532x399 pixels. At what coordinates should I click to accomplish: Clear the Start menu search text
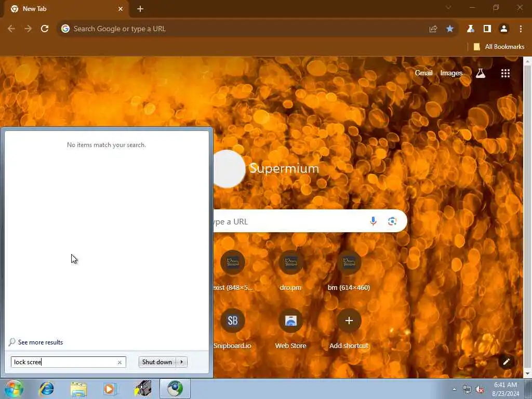click(119, 362)
